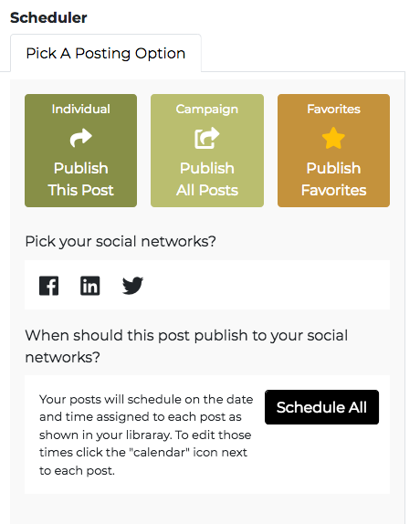Screen dimensions: 420x524
Task: Click the Campaign share-square icon
Action: (x=207, y=138)
